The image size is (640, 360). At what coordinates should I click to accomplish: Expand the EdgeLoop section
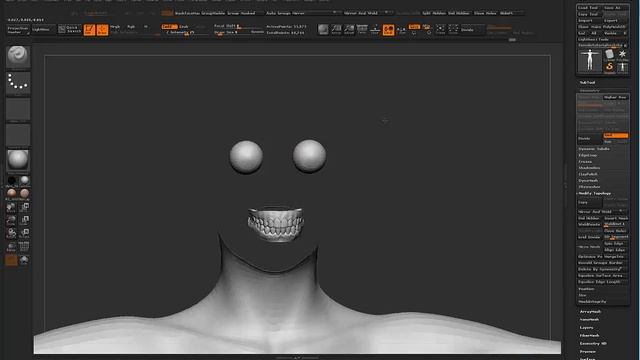click(x=588, y=156)
